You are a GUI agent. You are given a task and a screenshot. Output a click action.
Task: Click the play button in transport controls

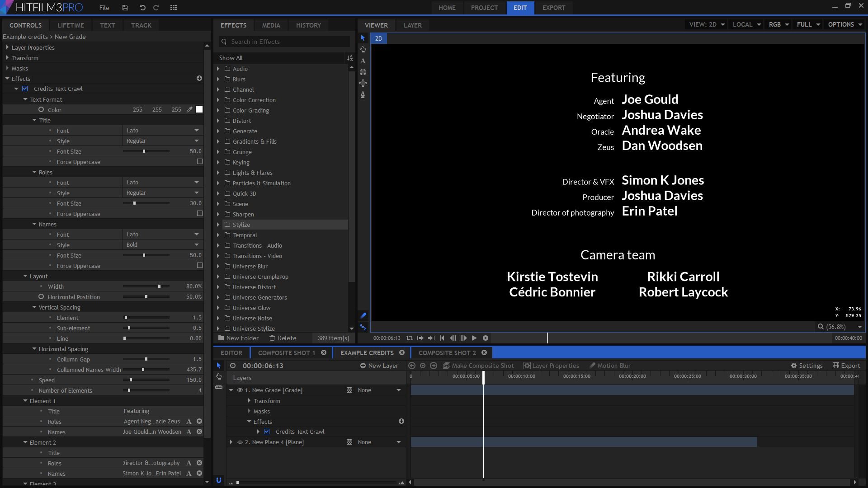pos(475,338)
